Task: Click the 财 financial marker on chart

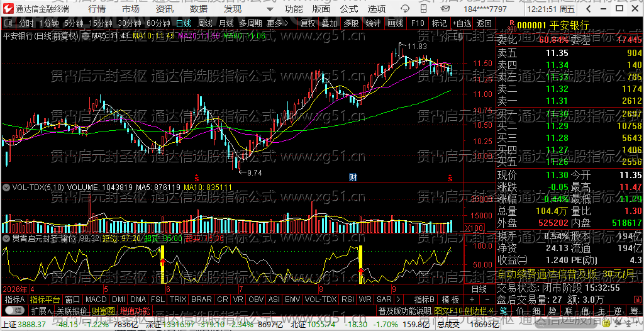Action: tap(353, 177)
